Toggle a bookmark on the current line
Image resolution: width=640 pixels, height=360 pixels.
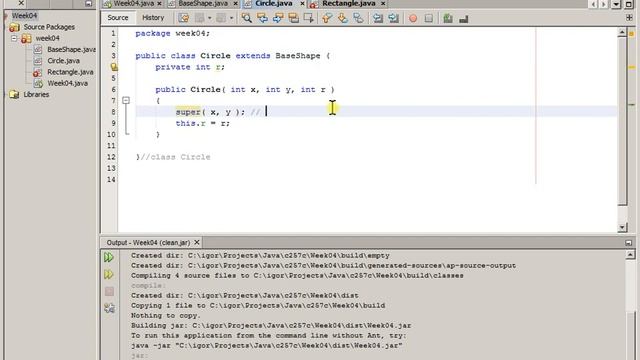click(x=358, y=18)
